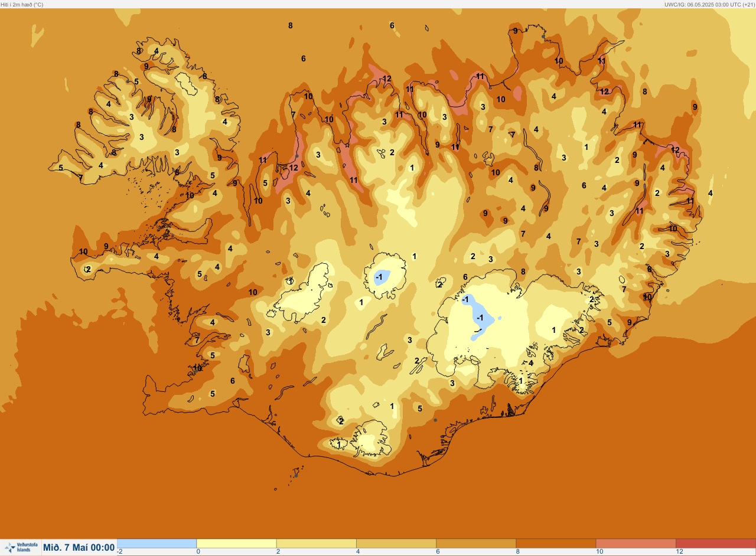The height and width of the screenshot is (556, 756).
Task: Click the legend tick label 10
Action: coord(599,551)
